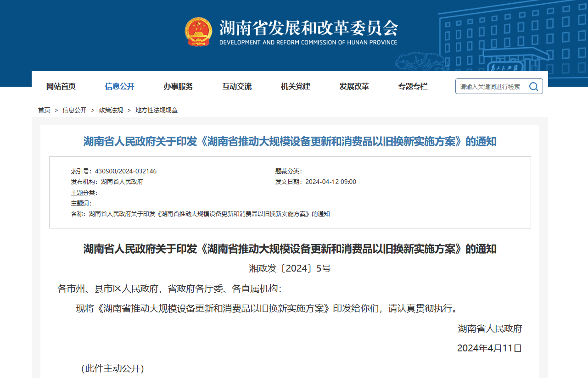Click the publish date 2024-04-12 09:00
588x378 pixels.
click(x=330, y=182)
